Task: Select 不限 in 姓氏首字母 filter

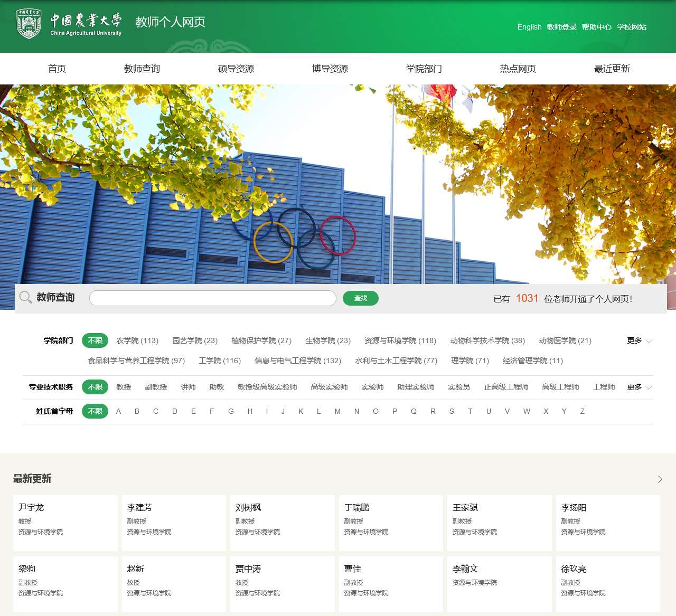Action: click(95, 411)
